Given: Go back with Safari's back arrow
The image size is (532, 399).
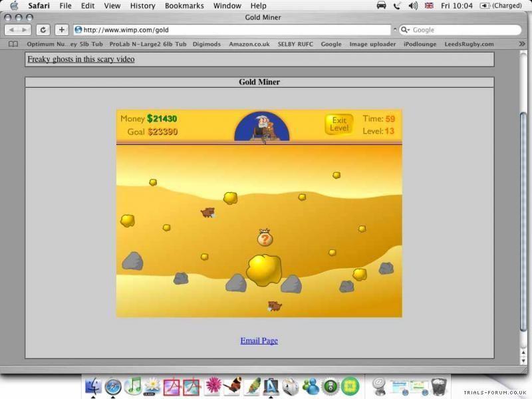Looking at the screenshot, I should point(11,30).
